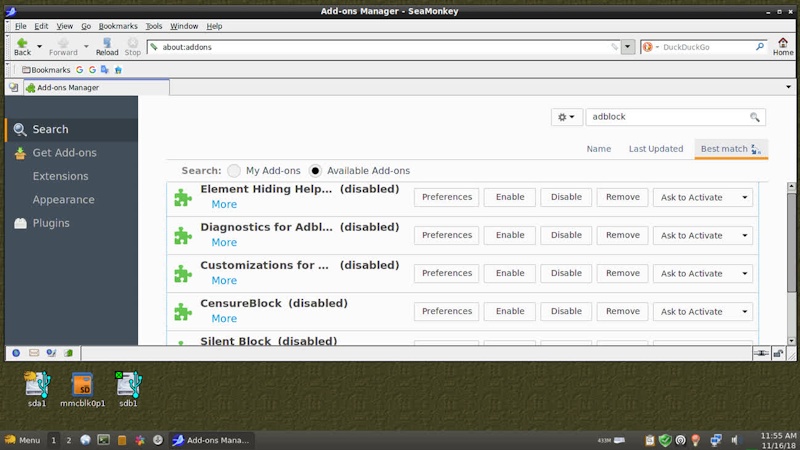Image resolution: width=800 pixels, height=450 pixels.
Task: Click the status bar padlock security icon
Action: [778, 353]
